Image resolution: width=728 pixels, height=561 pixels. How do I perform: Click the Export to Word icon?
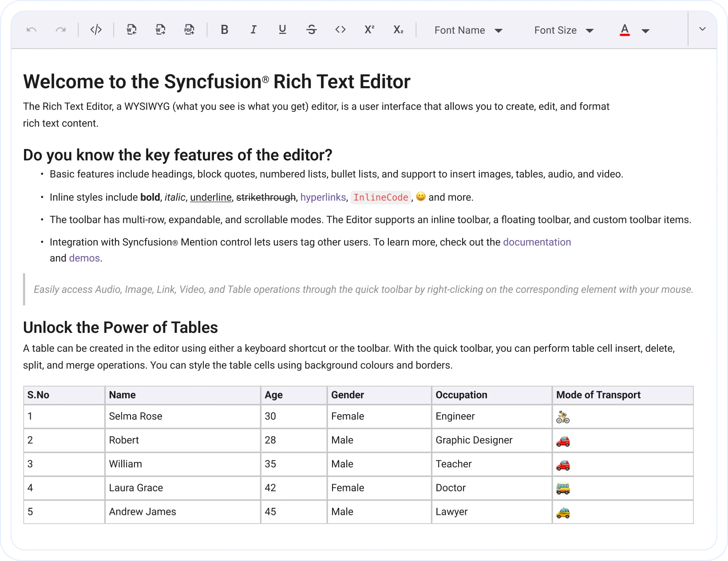161,30
